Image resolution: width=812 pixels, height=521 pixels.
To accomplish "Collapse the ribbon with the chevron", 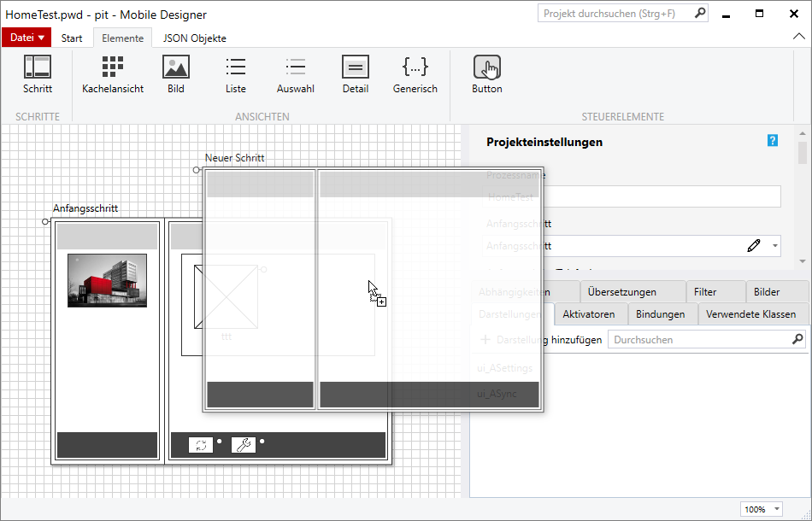I will tap(798, 38).
